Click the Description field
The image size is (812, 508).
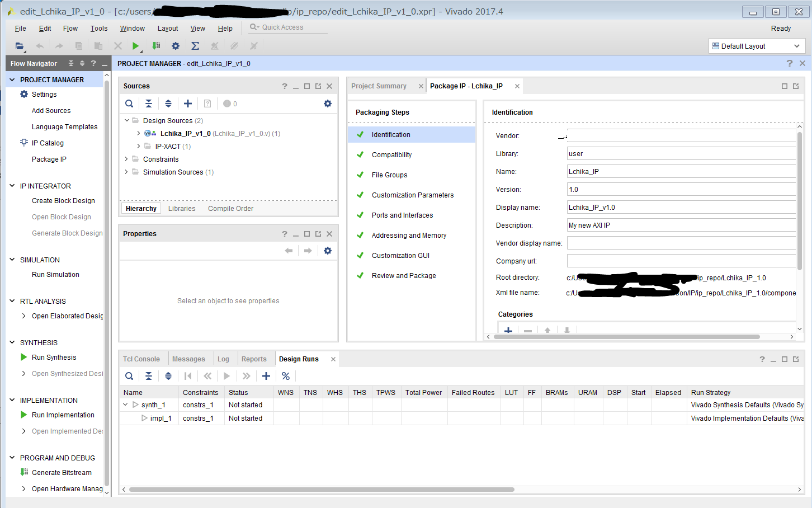coord(681,225)
